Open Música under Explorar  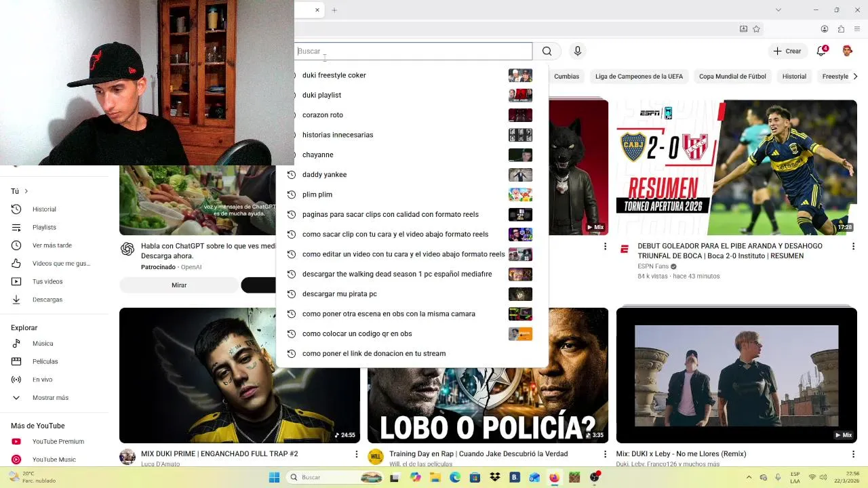54,344
